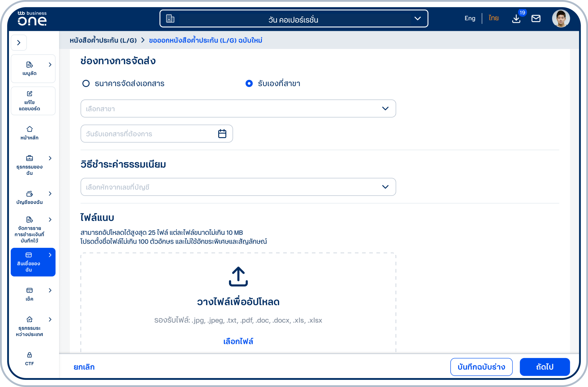Expand the sidebar with arrow button
This screenshot has height=387, width=588.
(19, 43)
